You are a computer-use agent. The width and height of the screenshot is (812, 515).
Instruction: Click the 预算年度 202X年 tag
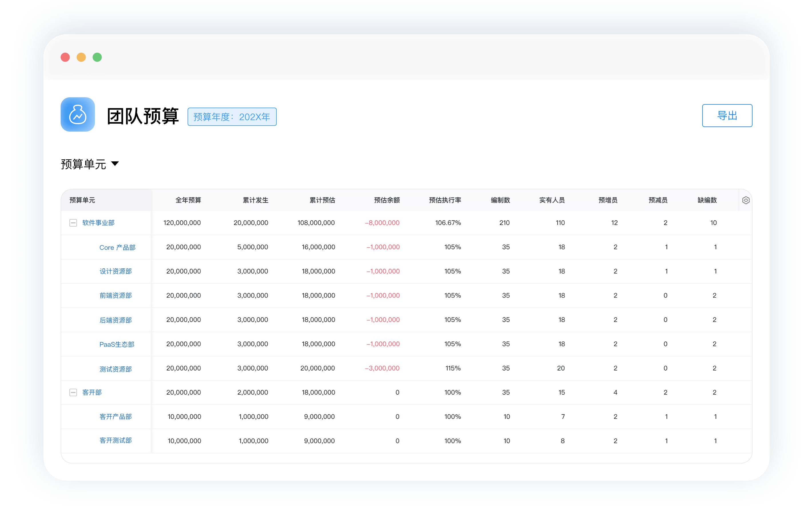(x=232, y=117)
